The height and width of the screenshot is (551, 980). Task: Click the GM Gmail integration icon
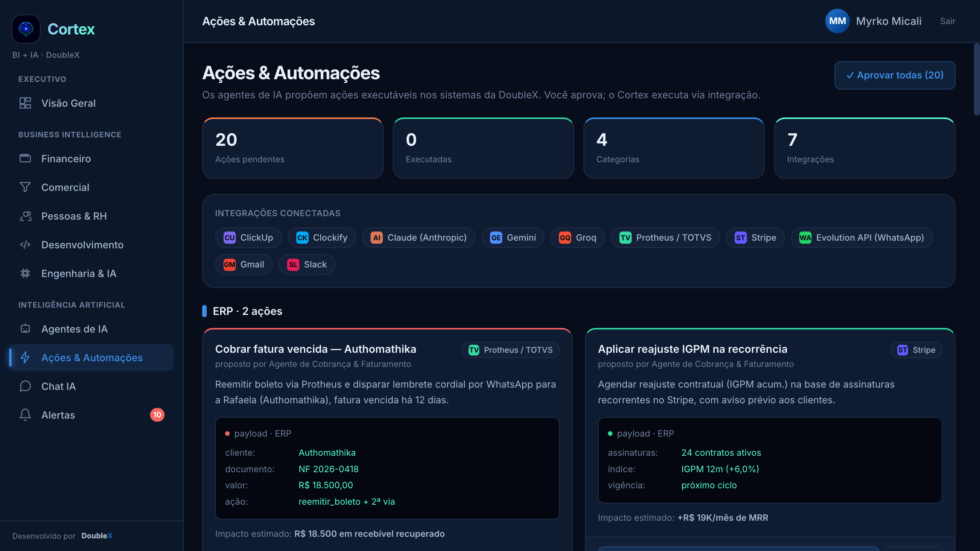click(x=230, y=264)
